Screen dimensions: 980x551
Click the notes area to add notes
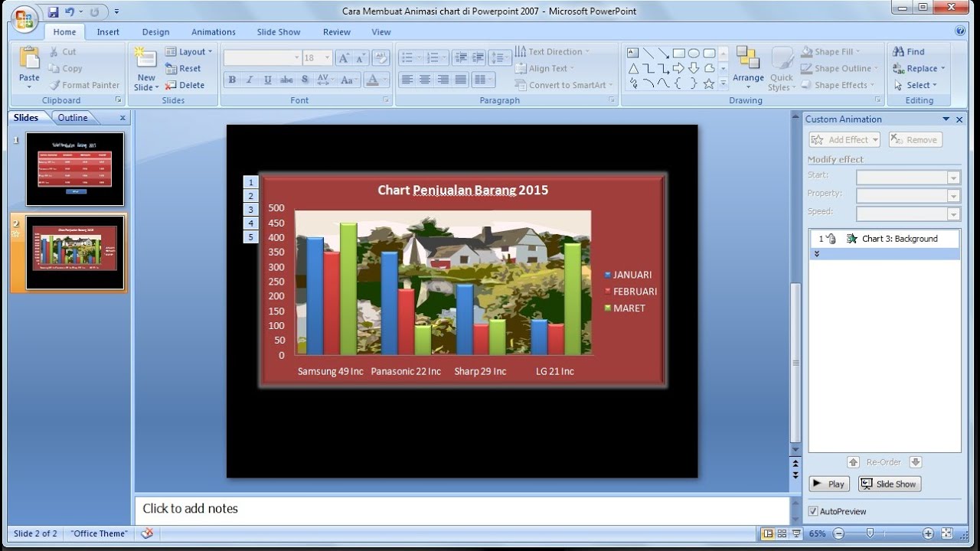pyautogui.click(x=462, y=509)
